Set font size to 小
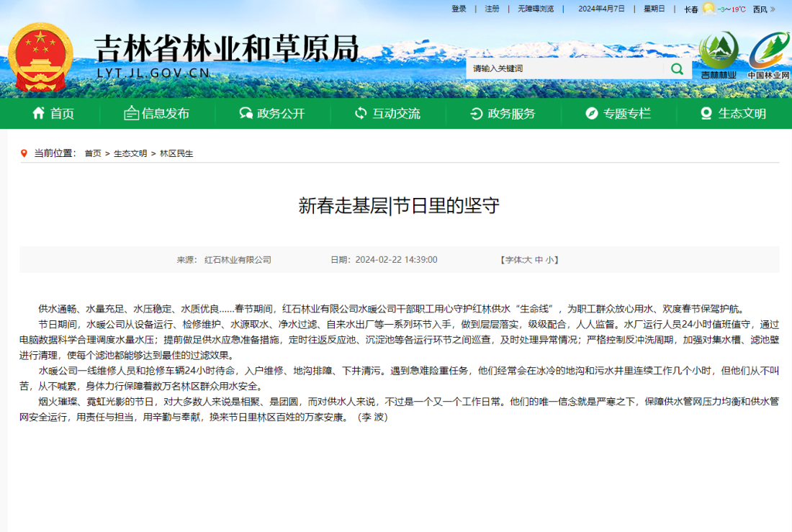The width and height of the screenshot is (792, 532). [549, 260]
